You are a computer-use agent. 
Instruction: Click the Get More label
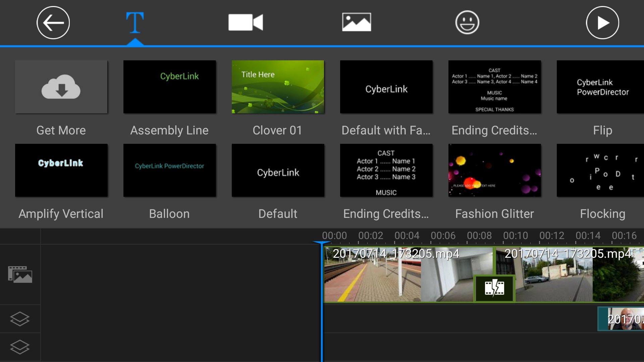pos(61,130)
